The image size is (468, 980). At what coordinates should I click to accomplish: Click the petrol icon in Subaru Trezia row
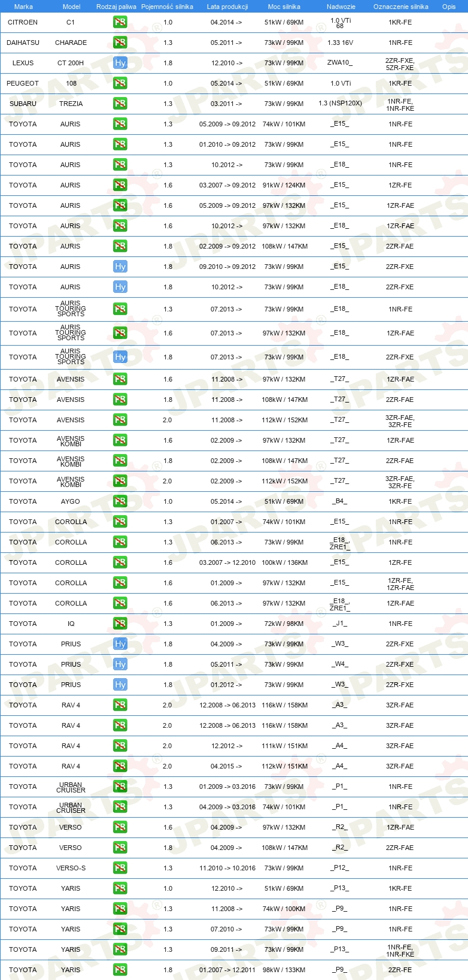[x=120, y=104]
